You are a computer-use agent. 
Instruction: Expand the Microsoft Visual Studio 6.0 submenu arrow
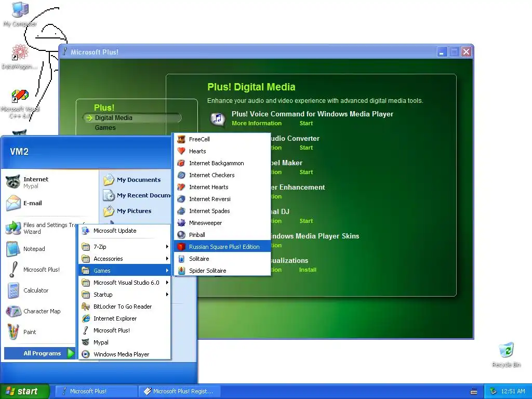(167, 282)
